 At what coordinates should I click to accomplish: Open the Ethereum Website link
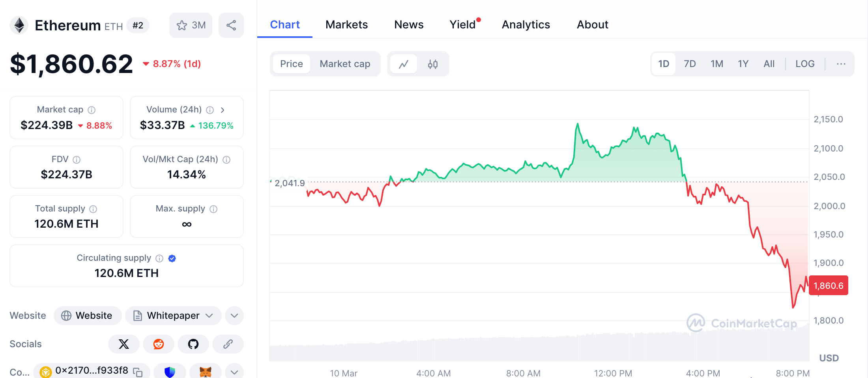coord(88,316)
